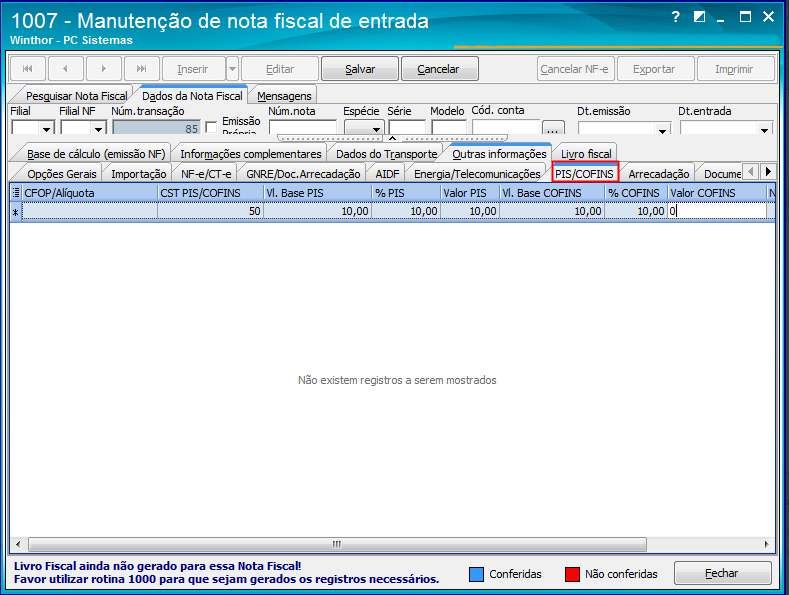Open the Filial dropdown
This screenshot has width=789, height=595.
point(46,129)
